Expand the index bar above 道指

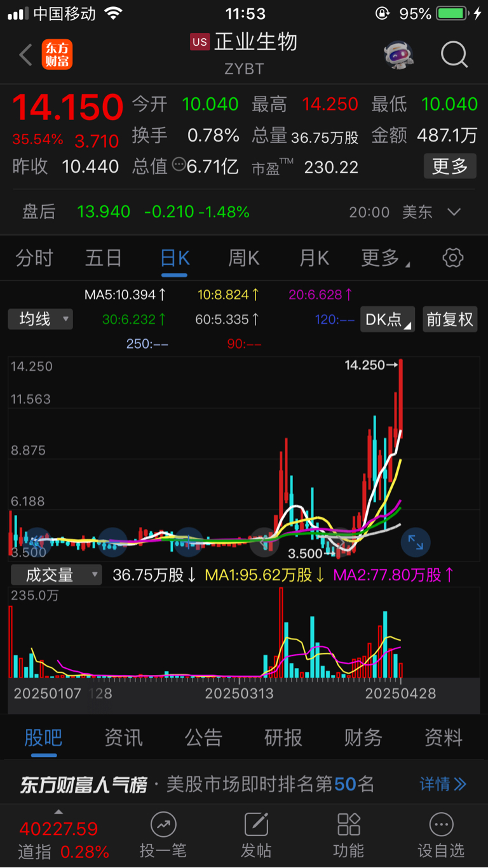pos(58,811)
